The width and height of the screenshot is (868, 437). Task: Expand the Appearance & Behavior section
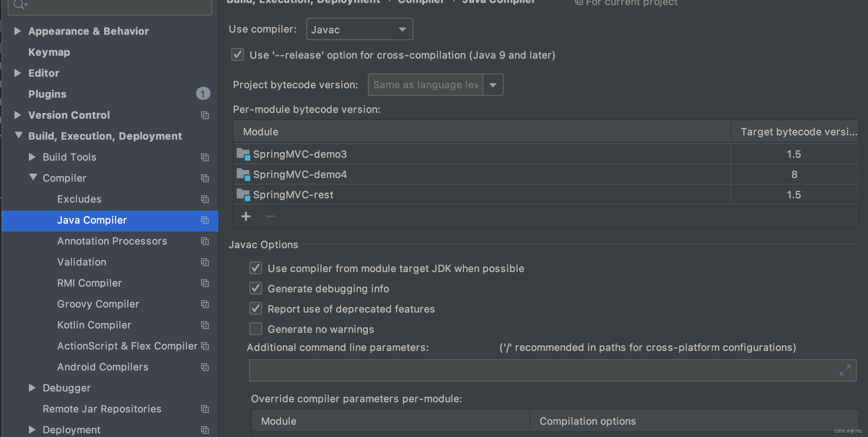tap(17, 31)
